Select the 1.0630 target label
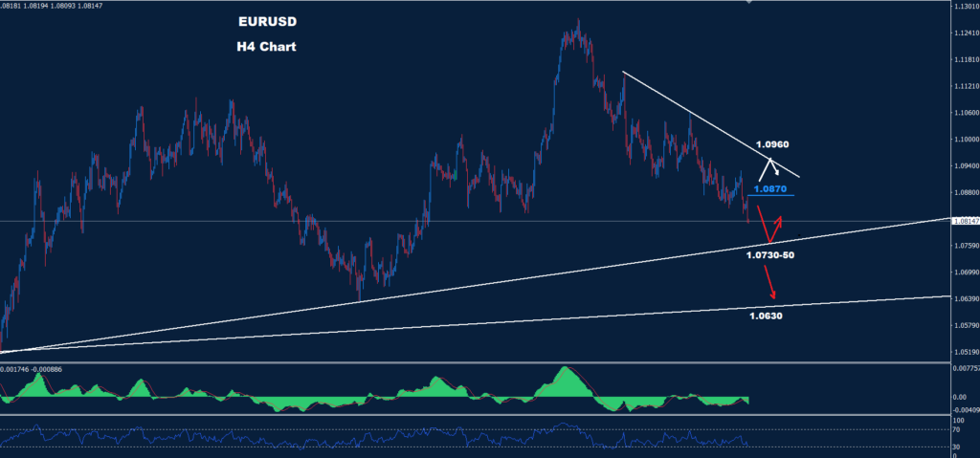Viewport: 980px width, 458px height. (x=766, y=316)
